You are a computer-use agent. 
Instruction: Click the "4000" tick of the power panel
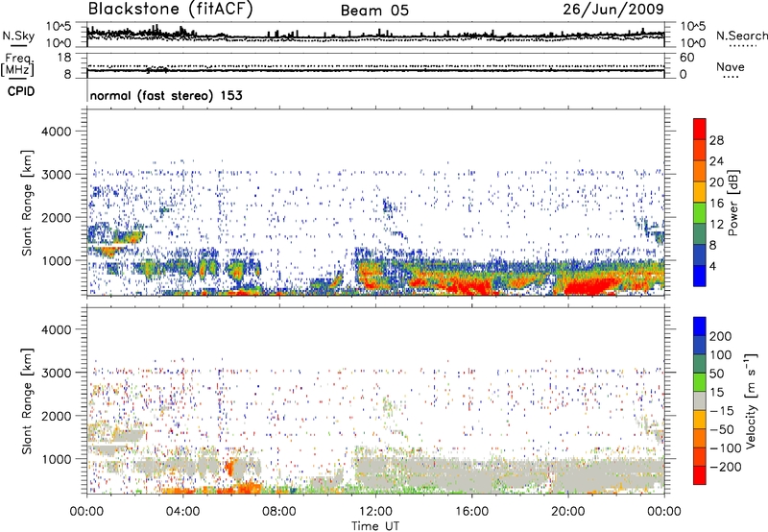tap(56, 132)
